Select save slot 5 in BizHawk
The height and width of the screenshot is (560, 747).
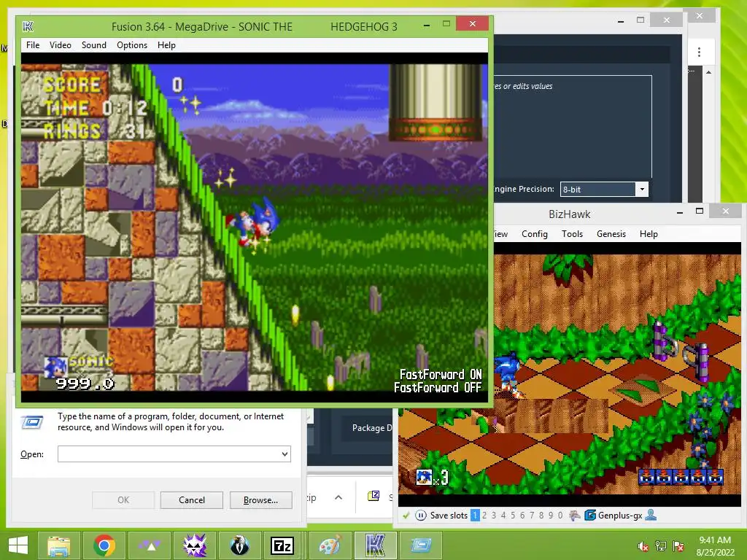point(513,516)
